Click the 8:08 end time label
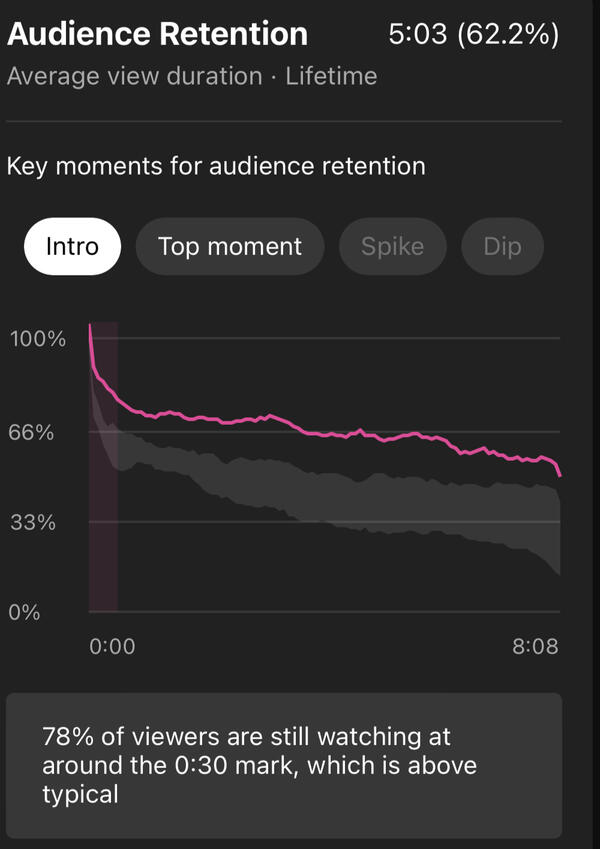Screen dimensions: 600x849 535,647
